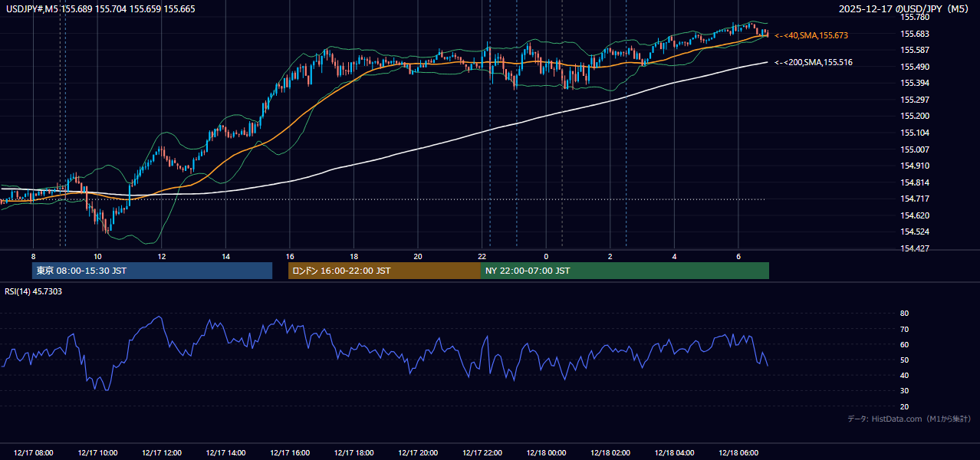This screenshot has height=460, width=980.
Task: Click the RSI(14) 45.7303 indicator label
Action: pyautogui.click(x=34, y=291)
